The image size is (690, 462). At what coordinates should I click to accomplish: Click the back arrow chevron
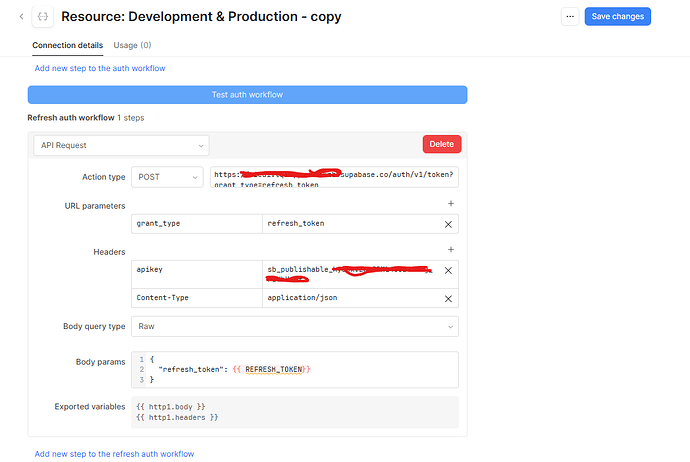pyautogui.click(x=21, y=16)
